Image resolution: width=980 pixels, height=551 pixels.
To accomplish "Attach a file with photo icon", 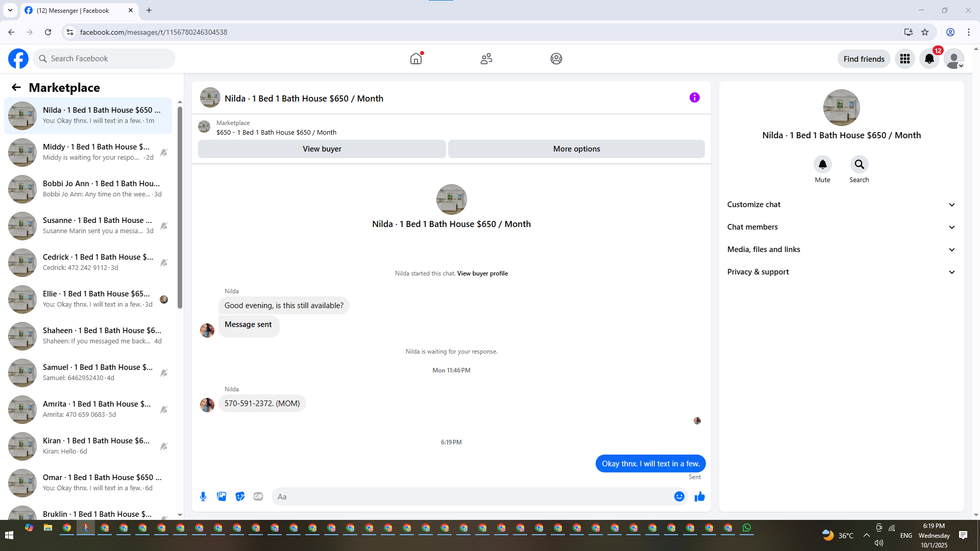I will [222, 496].
